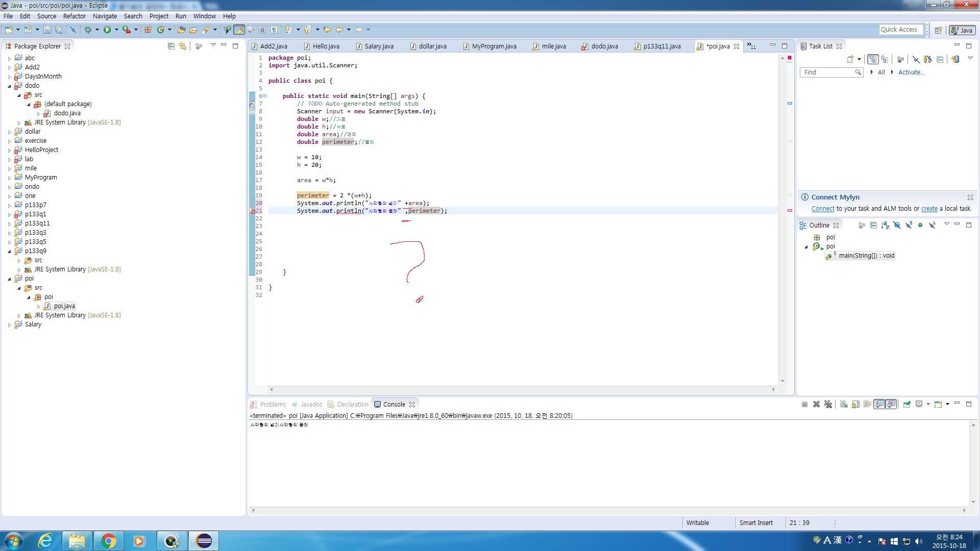Click the volume speaker tray icon

919,541
